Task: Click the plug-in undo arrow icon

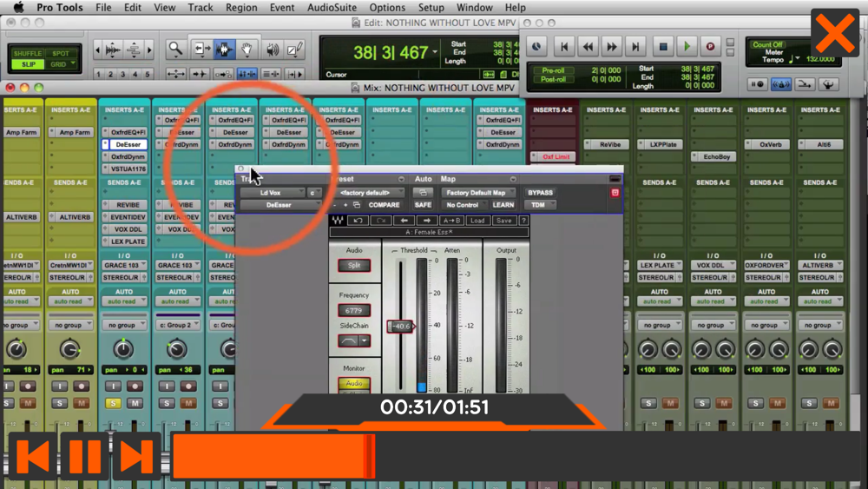Action: click(358, 221)
